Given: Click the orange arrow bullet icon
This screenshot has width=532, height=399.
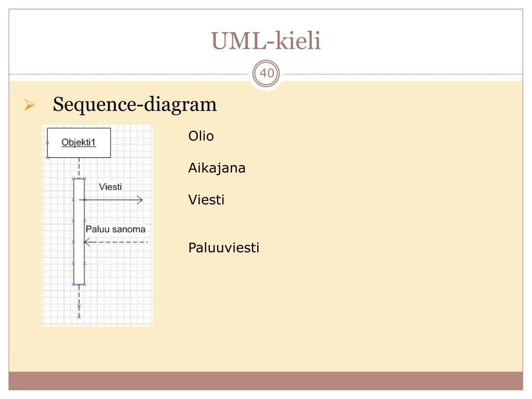Looking at the screenshot, I should [30, 105].
